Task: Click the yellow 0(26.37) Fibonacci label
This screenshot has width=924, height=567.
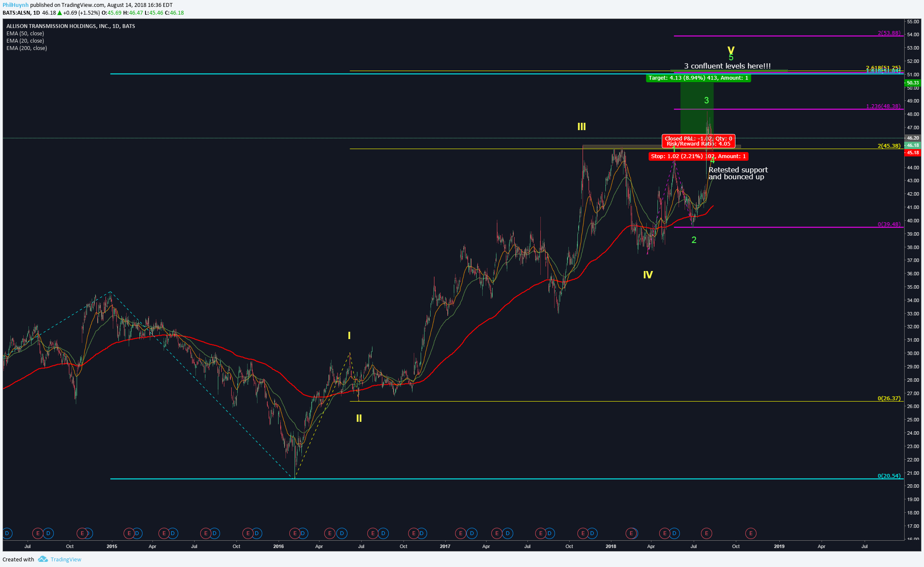Action: tap(889, 399)
